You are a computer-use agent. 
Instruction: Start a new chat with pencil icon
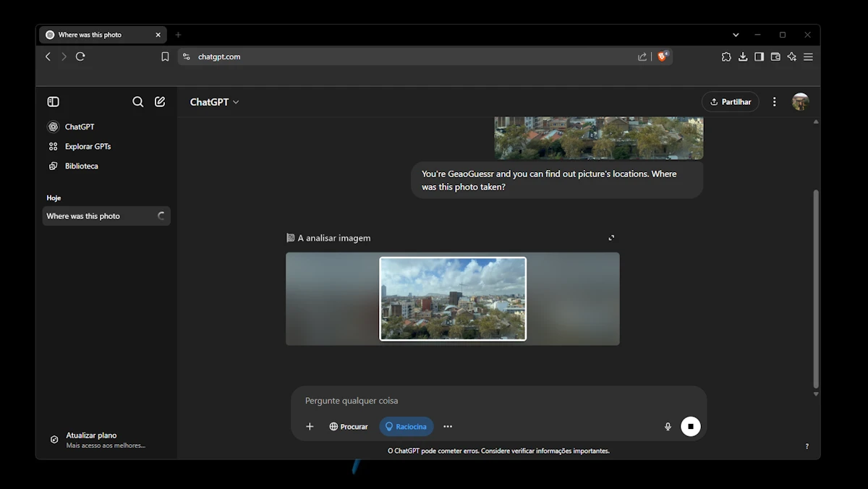pyautogui.click(x=160, y=102)
